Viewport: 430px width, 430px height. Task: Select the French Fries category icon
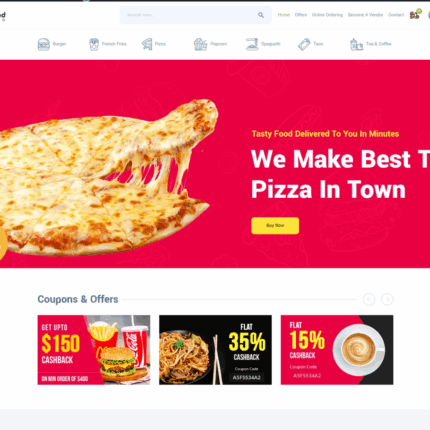[x=94, y=44]
